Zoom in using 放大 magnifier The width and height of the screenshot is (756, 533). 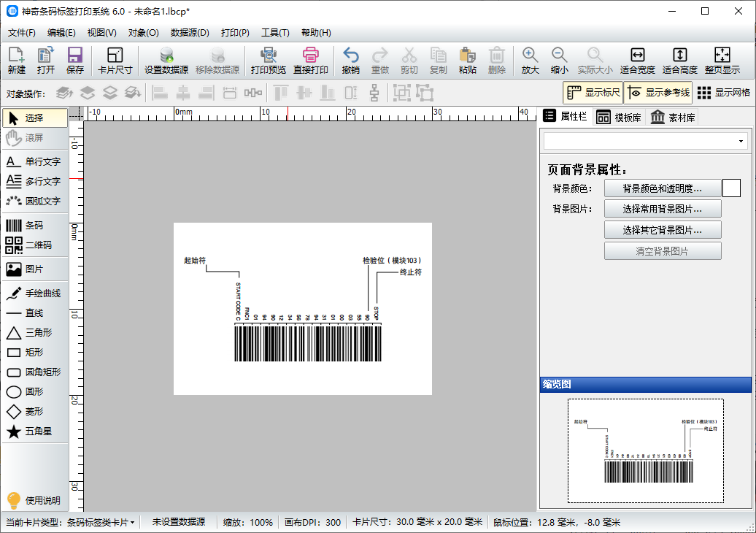[x=530, y=61]
